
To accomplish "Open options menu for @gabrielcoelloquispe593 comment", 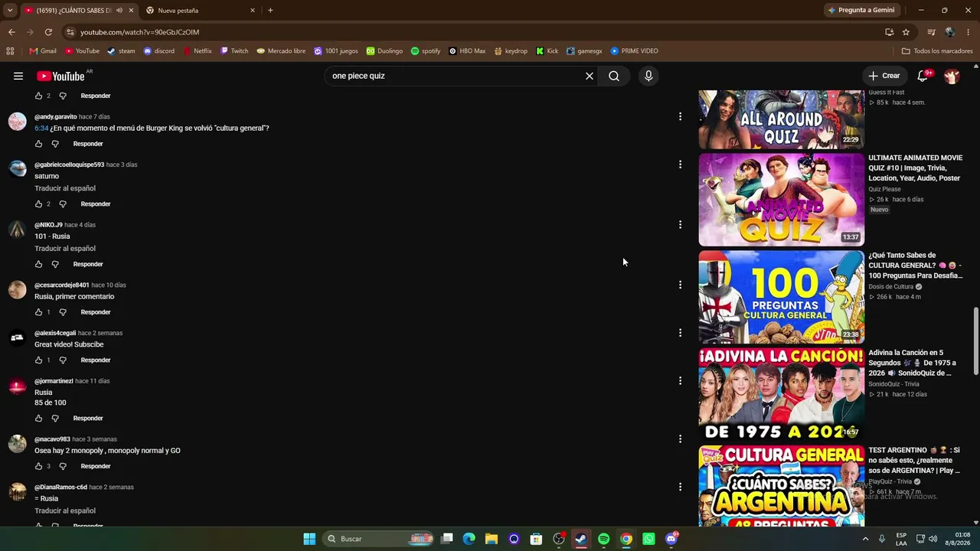I will tap(680, 165).
